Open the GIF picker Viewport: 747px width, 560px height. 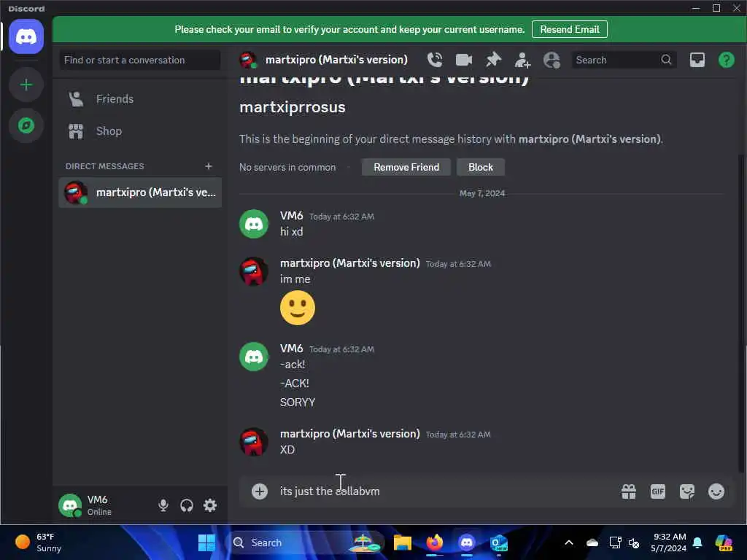tap(657, 491)
